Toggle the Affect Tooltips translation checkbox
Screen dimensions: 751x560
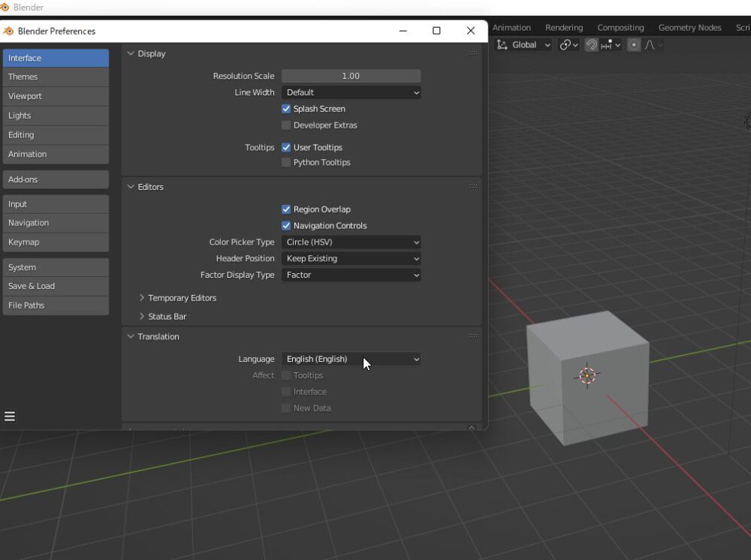(x=286, y=375)
